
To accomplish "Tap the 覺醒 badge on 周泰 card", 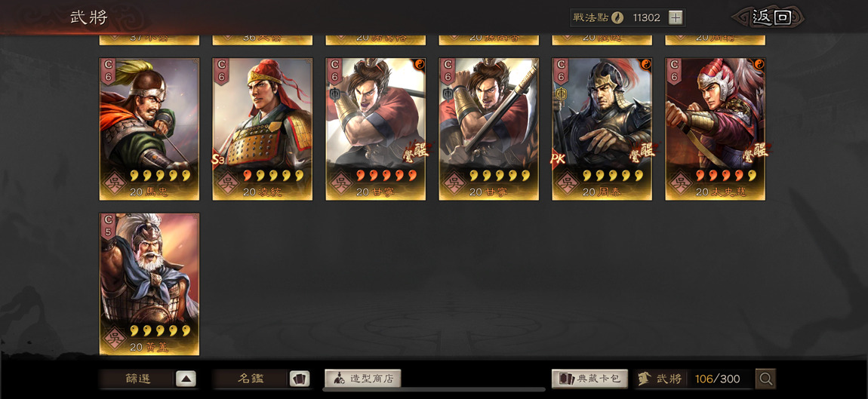I will click(642, 151).
